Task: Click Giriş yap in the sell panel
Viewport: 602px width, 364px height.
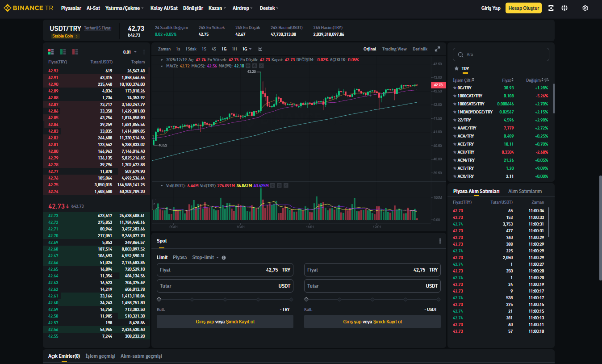Action: coord(352,322)
